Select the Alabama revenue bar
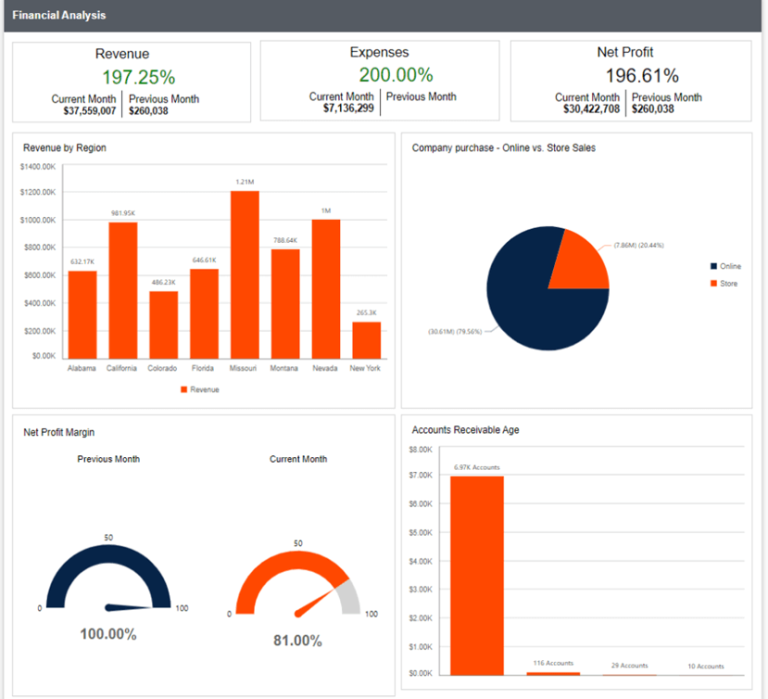Screen dimensions: 768x699 tap(82, 314)
